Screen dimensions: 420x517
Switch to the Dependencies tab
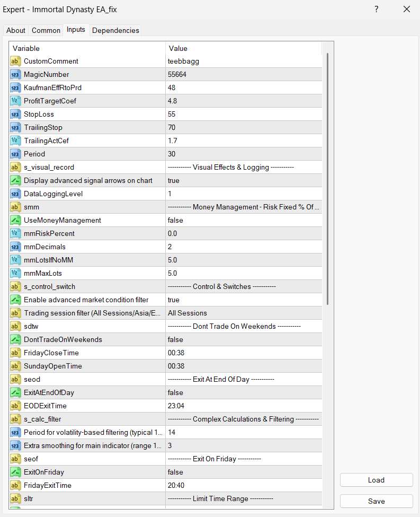tap(115, 30)
